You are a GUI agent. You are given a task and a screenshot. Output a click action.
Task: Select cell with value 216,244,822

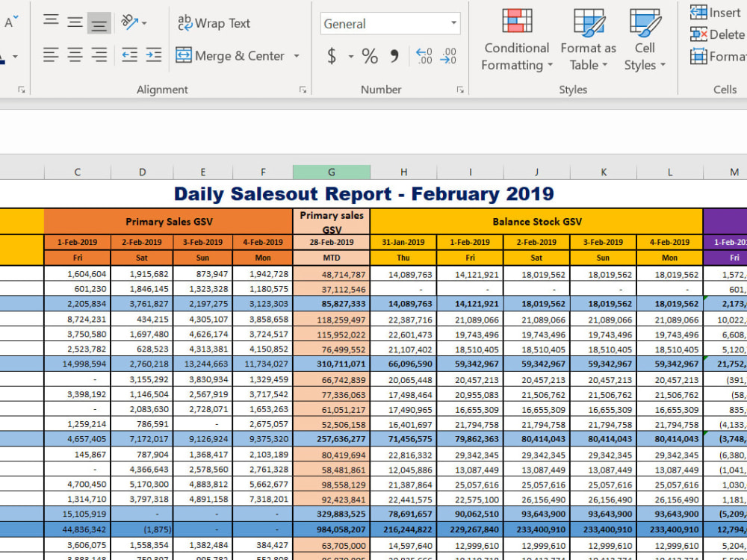tap(403, 529)
